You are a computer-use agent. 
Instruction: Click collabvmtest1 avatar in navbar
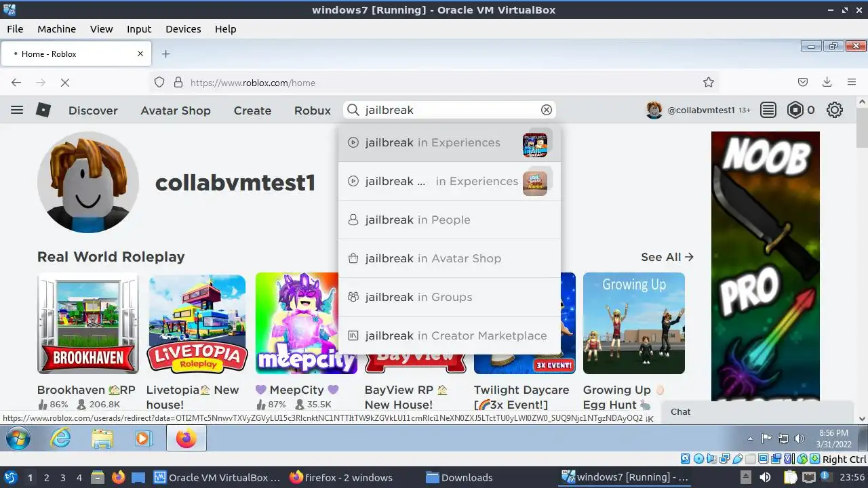[654, 110]
